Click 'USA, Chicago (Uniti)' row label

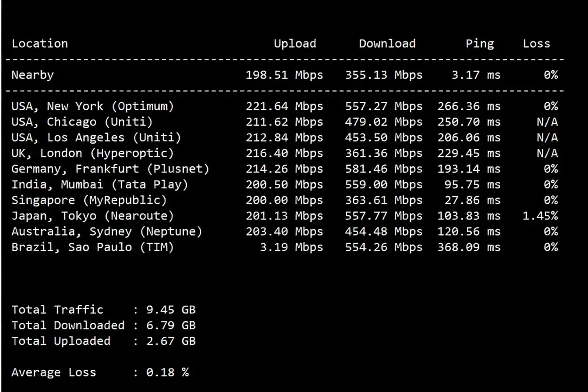coord(82,122)
